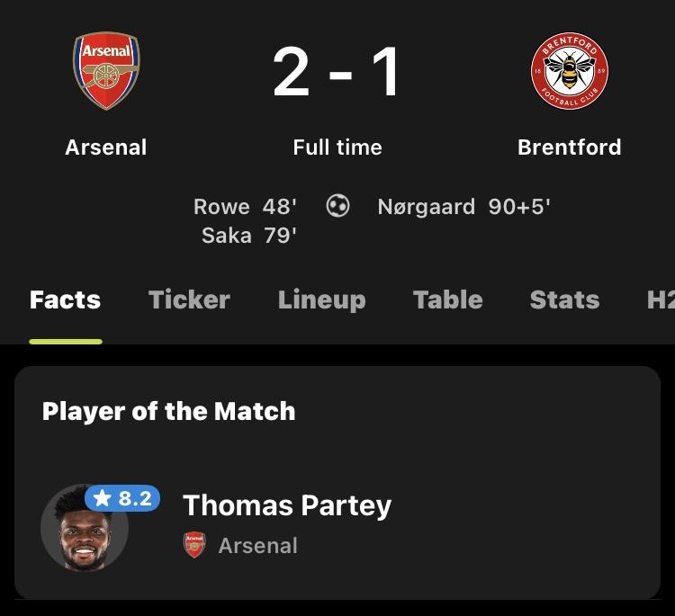
Task: Select the Facts tab
Action: [x=65, y=299]
